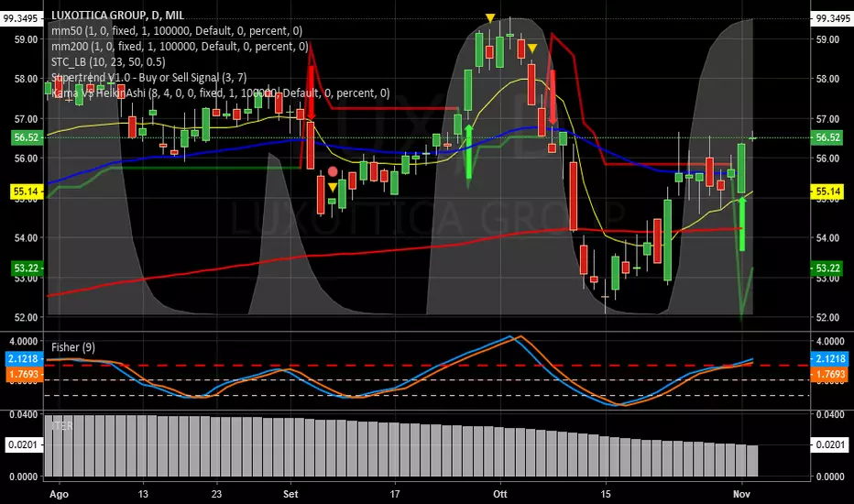
Task: Click the 59.00 level on the right price scale
Action: [827, 39]
